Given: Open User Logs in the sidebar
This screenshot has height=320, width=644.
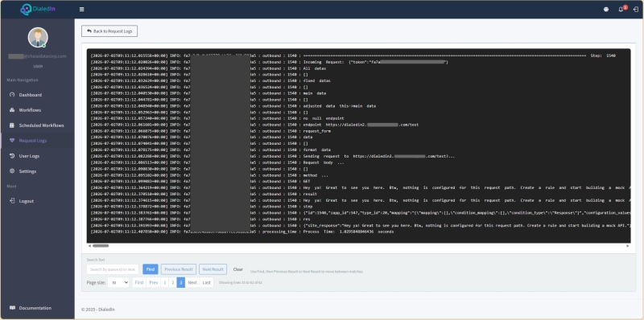Looking at the screenshot, I should pos(29,156).
